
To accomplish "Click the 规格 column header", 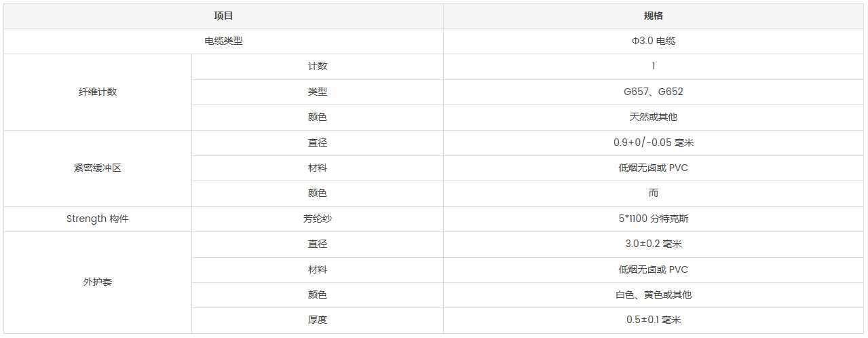I will pos(653,16).
